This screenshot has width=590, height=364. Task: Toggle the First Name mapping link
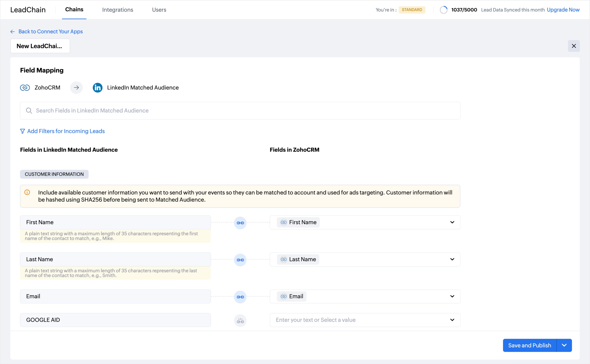pos(240,223)
